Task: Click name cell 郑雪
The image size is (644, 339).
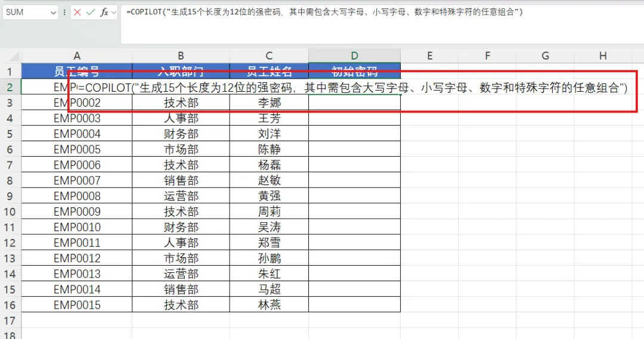Action: (x=269, y=242)
